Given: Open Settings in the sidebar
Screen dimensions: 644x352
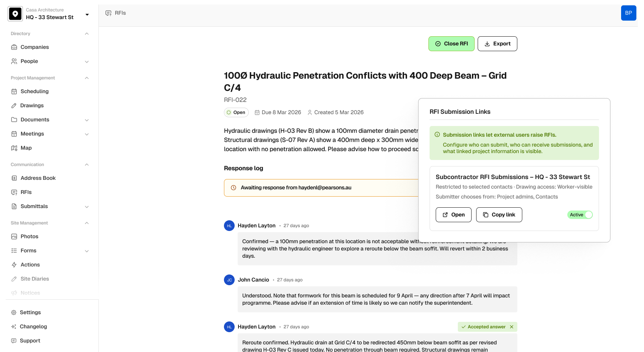Looking at the screenshot, I should point(30,312).
